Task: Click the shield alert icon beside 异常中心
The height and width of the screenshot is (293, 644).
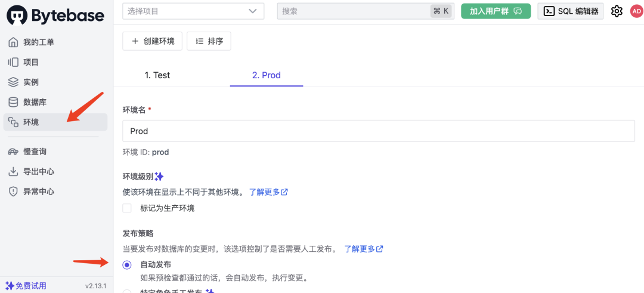Action: tap(13, 192)
